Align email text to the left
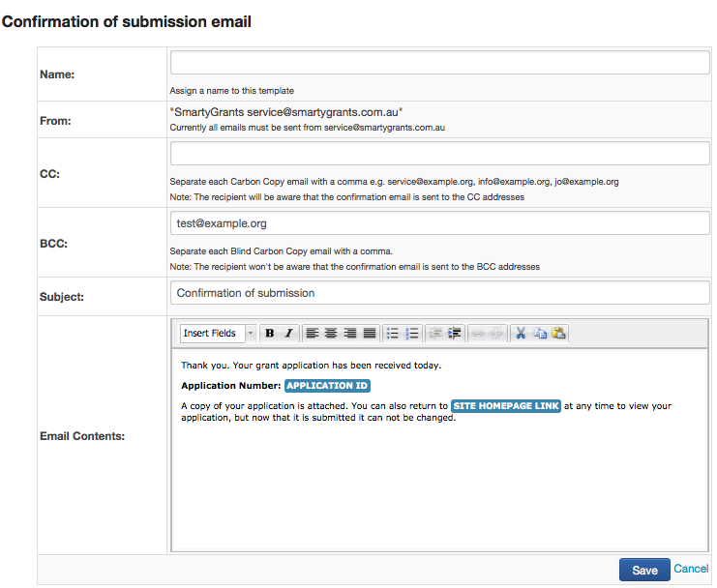This screenshot has width=717, height=588. tap(313, 334)
